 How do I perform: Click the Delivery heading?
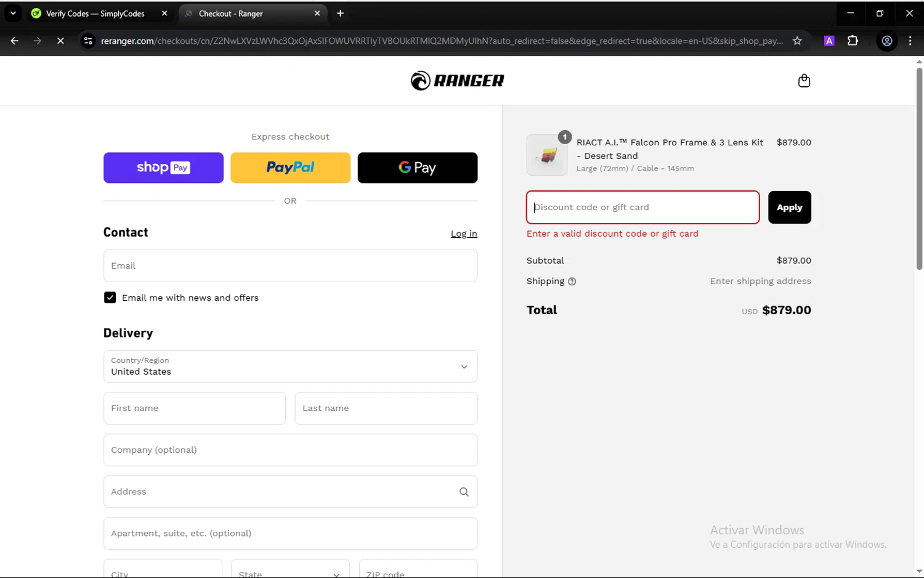coord(128,333)
